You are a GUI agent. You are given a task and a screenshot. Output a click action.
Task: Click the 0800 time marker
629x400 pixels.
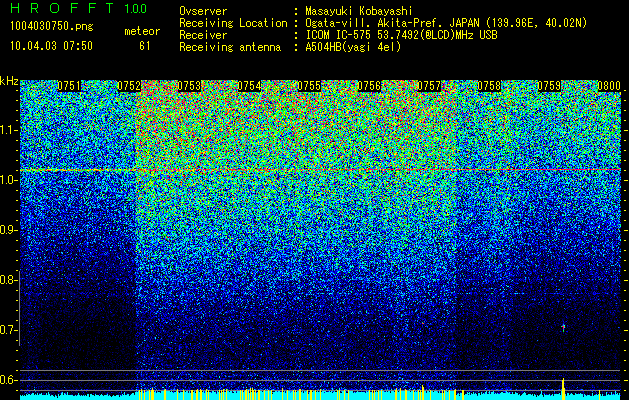pyautogui.click(x=609, y=86)
